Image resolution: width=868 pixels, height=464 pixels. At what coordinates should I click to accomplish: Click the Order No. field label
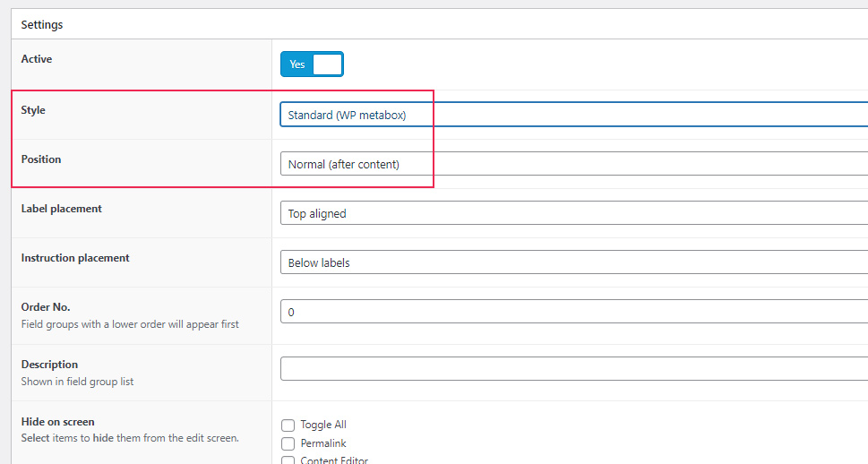tap(46, 307)
